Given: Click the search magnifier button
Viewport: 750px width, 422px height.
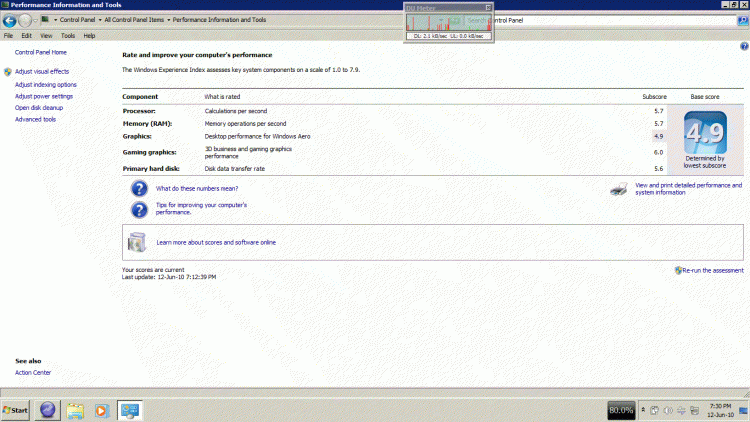Looking at the screenshot, I should [x=743, y=21].
